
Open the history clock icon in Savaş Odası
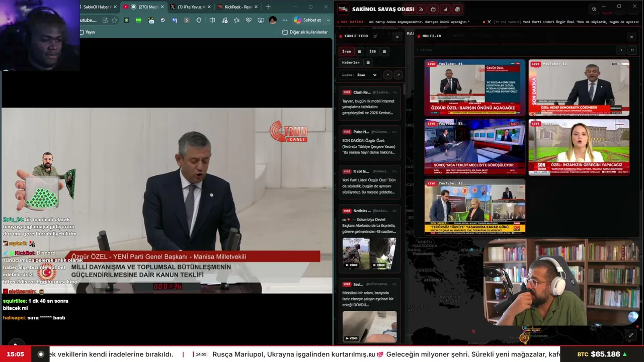[594, 9]
